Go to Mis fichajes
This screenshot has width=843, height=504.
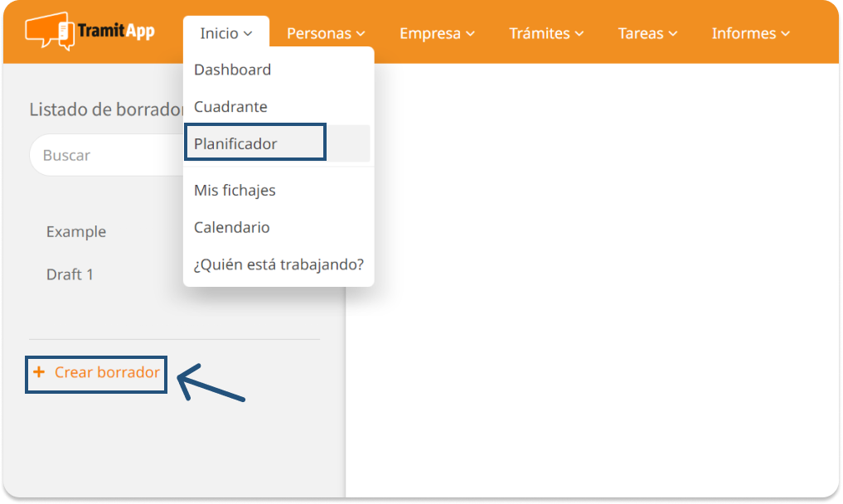235,191
